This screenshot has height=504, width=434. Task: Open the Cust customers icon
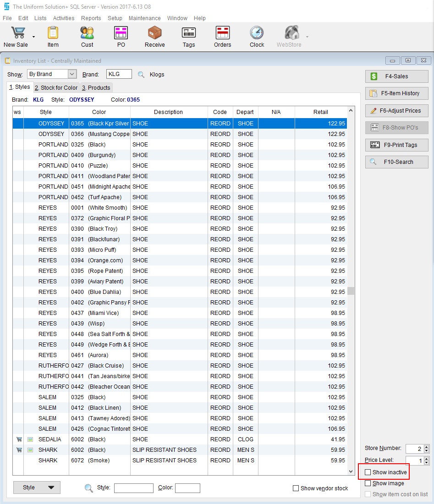tap(87, 33)
